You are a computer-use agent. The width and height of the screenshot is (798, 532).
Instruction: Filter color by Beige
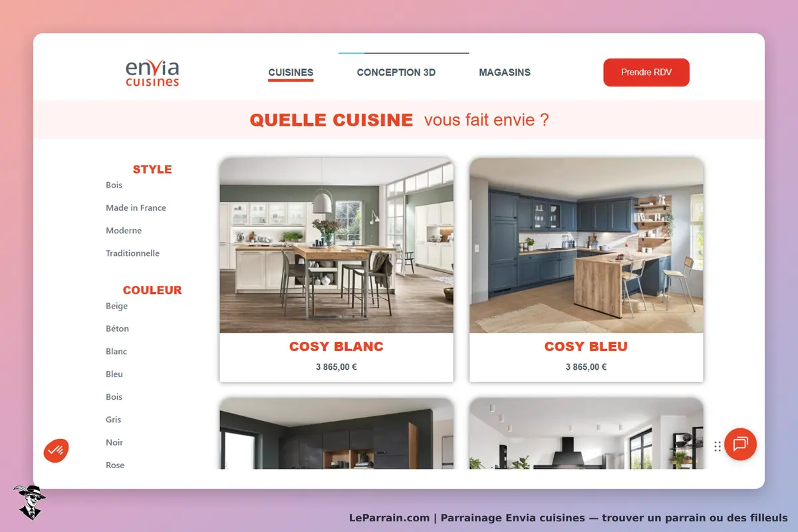click(x=116, y=306)
